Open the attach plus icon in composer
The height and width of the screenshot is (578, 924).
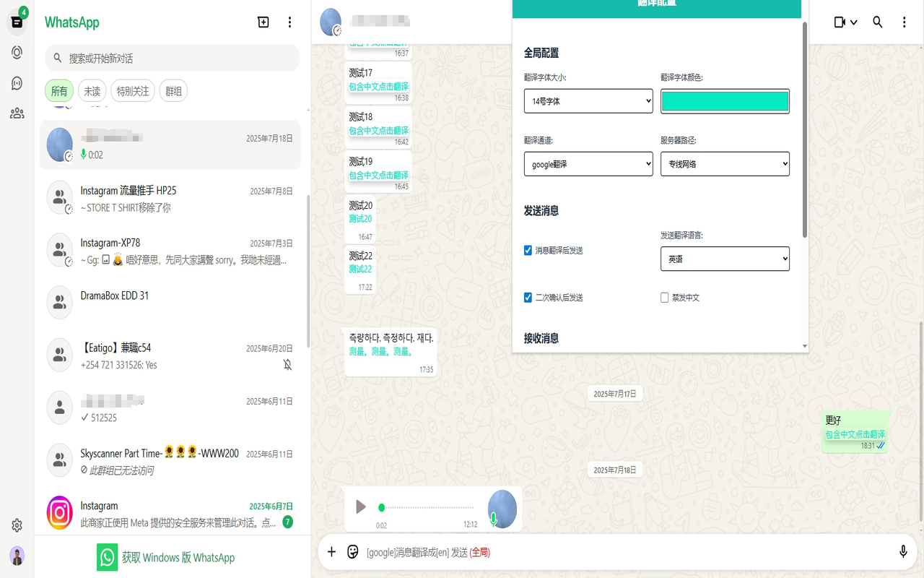(332, 552)
